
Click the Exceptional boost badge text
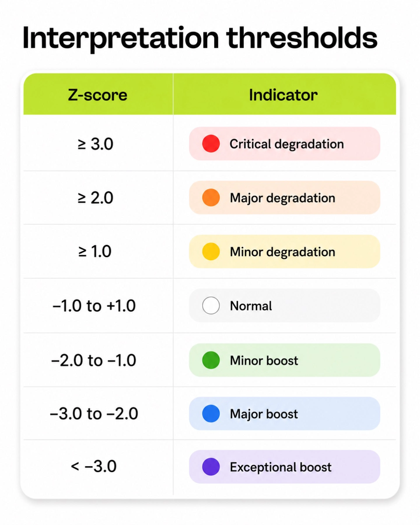[x=280, y=467]
